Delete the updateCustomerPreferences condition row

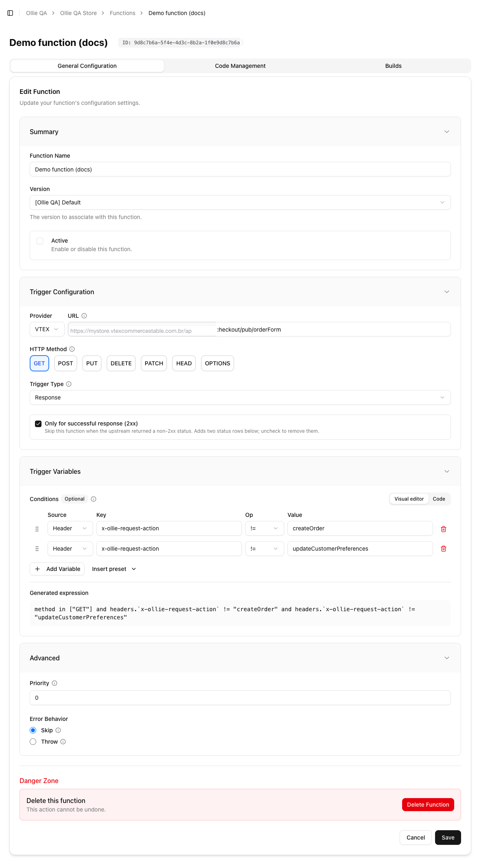444,549
